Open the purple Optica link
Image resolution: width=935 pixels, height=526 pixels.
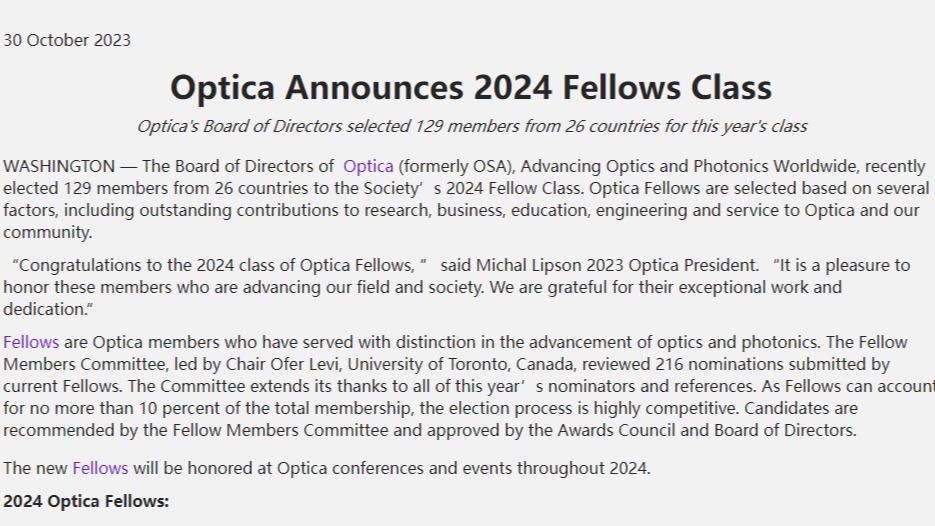[368, 166]
